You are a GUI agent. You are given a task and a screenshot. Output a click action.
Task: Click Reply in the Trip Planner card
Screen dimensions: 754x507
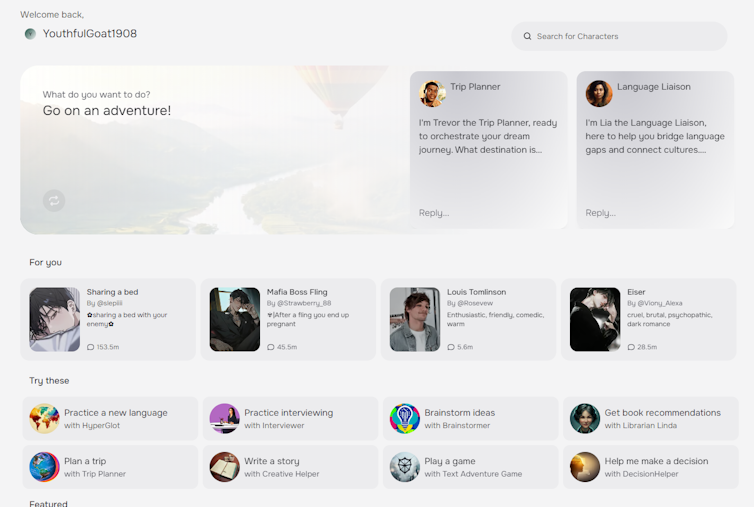point(434,212)
